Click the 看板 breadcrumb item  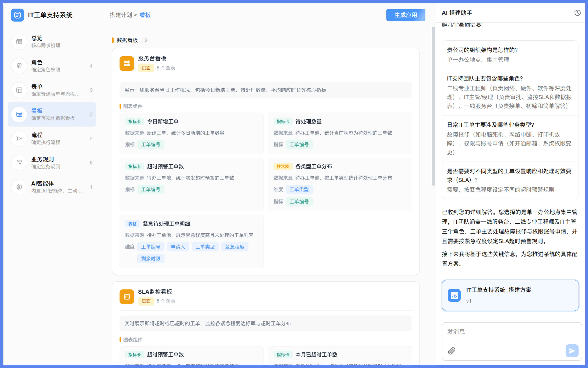(x=145, y=15)
